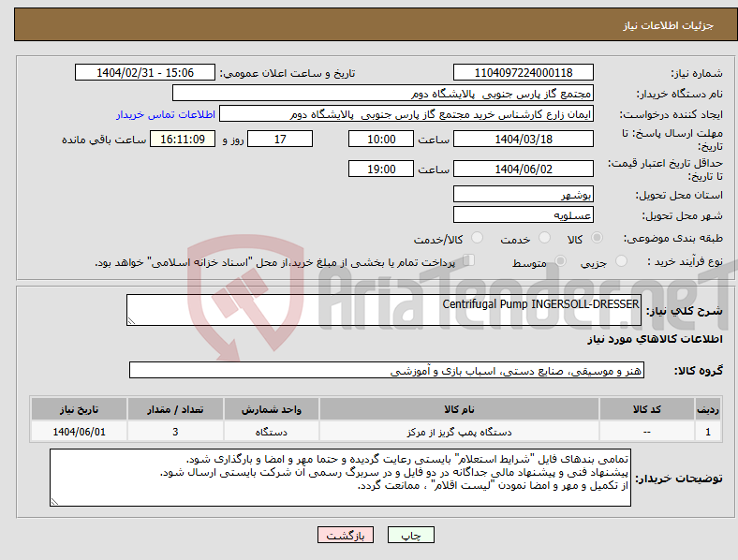738x560 pixels.
Task: Select the خدمت radio button
Action: click(x=544, y=238)
